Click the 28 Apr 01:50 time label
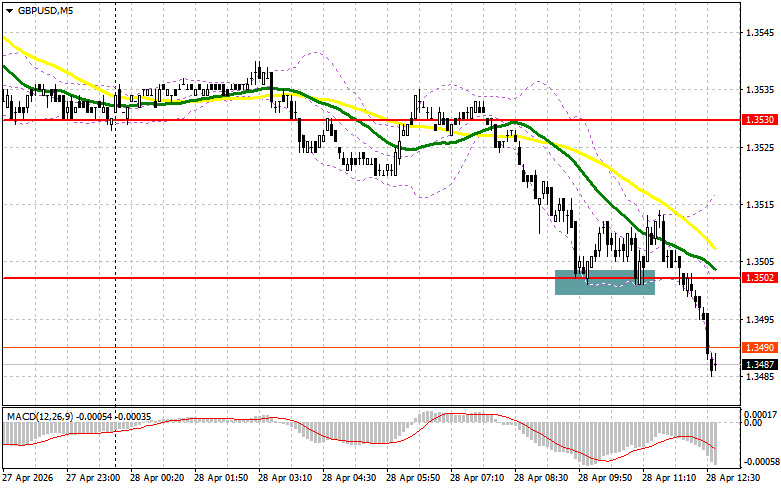This screenshot has width=781, height=489. click(221, 478)
